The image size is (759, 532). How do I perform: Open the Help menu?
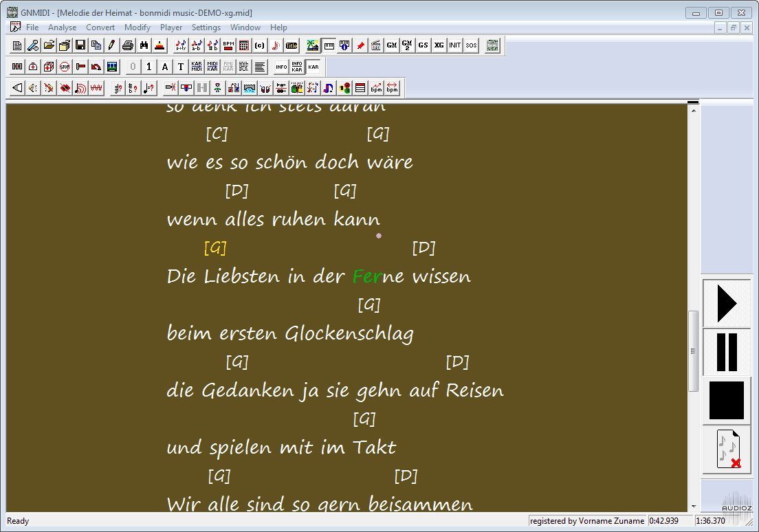(x=278, y=27)
